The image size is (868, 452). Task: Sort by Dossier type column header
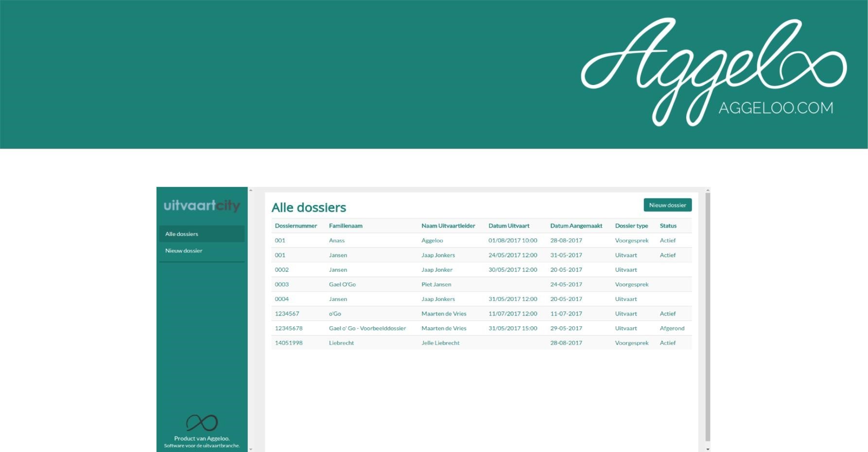click(x=631, y=226)
